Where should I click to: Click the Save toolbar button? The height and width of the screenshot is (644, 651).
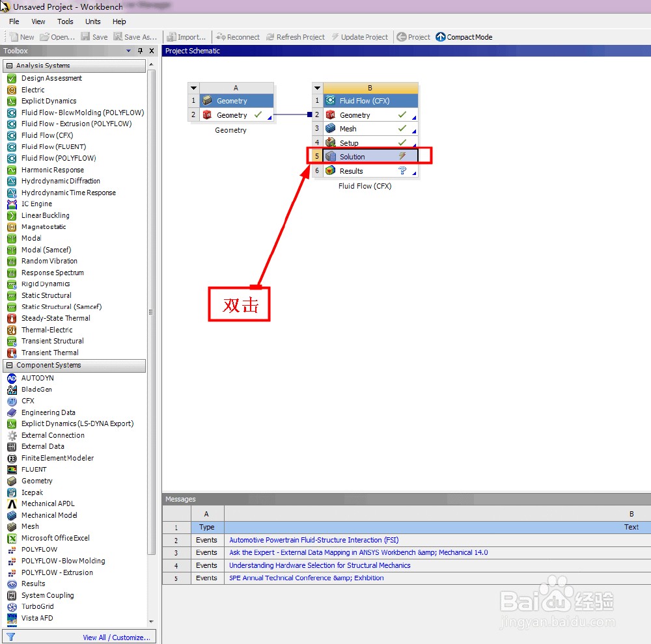(94, 37)
